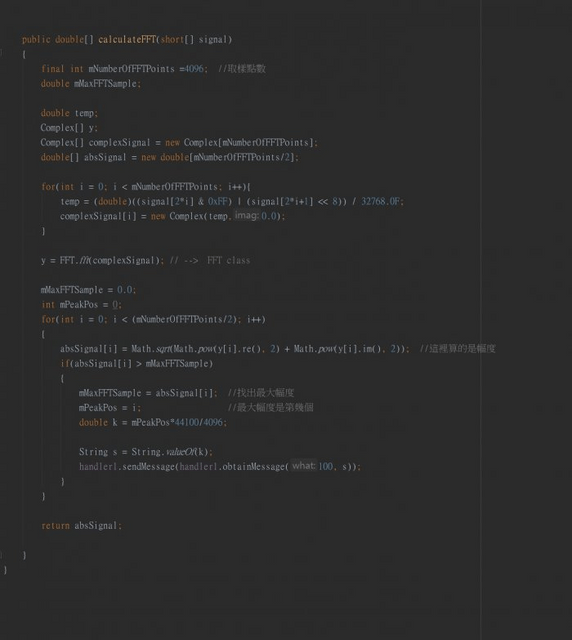572x640 pixels.
Task: Click the comment "//取樣點數"
Action: [x=242, y=69]
